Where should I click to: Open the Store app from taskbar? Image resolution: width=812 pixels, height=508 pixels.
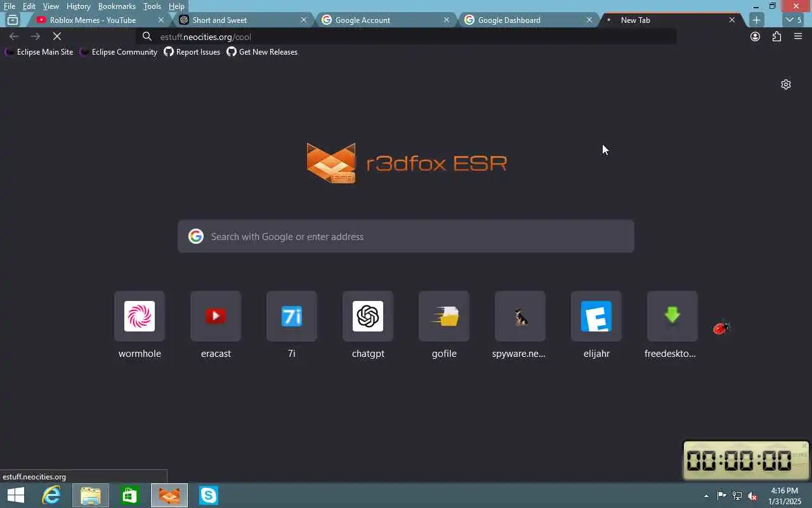(x=129, y=495)
